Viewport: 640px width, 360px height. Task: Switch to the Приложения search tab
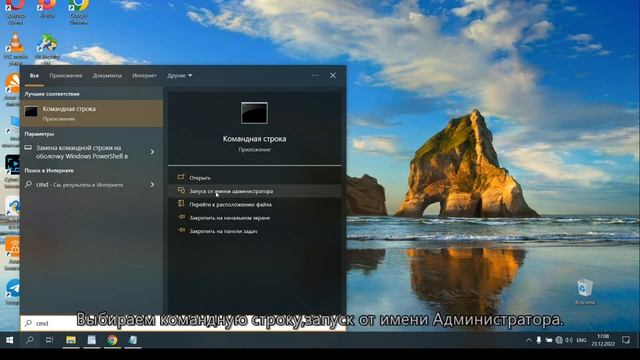[x=66, y=76]
